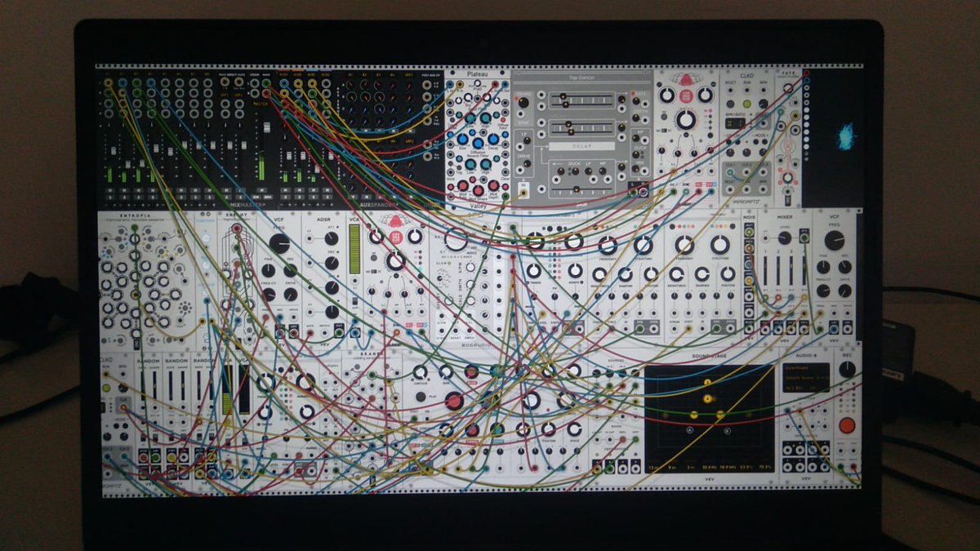Screen dimensions: 980x551
Task: Turn the Elements SPACE knob
Action: click(x=574, y=429)
